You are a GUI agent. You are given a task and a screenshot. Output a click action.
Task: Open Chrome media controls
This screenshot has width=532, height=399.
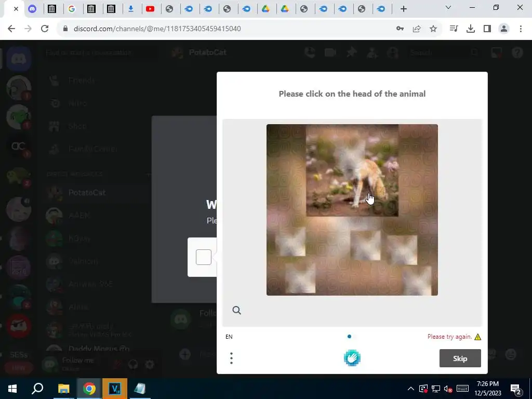pos(454,29)
